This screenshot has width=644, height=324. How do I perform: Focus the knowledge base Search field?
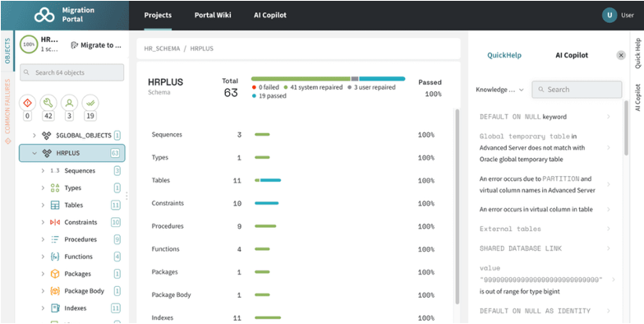(x=577, y=90)
